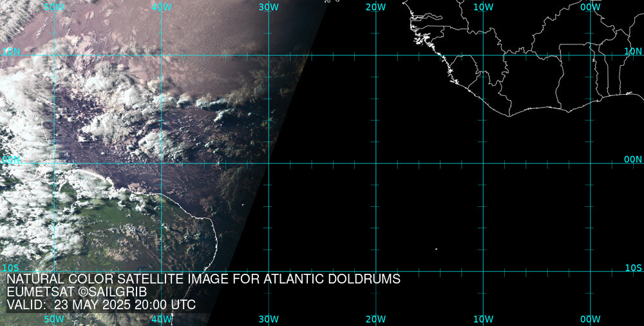644x326 pixels.
Task: Click the top-edge 40W longitude label
Action: point(162,7)
